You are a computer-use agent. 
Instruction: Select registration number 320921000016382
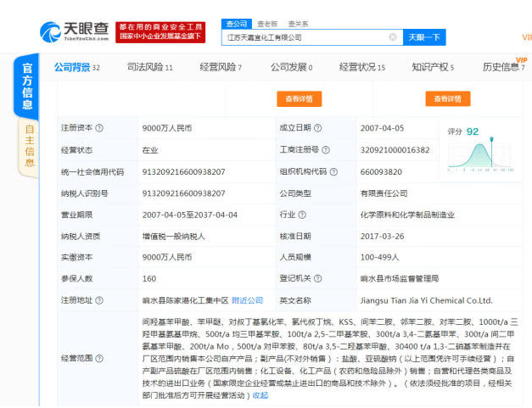(395, 150)
